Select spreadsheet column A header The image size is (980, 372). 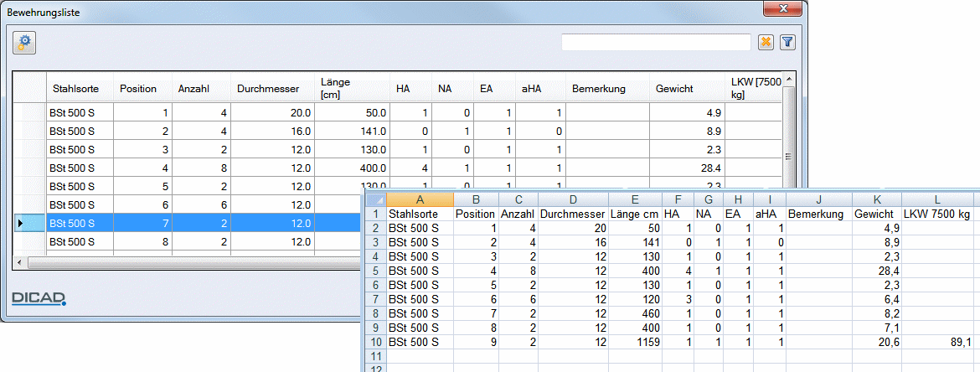pos(420,200)
